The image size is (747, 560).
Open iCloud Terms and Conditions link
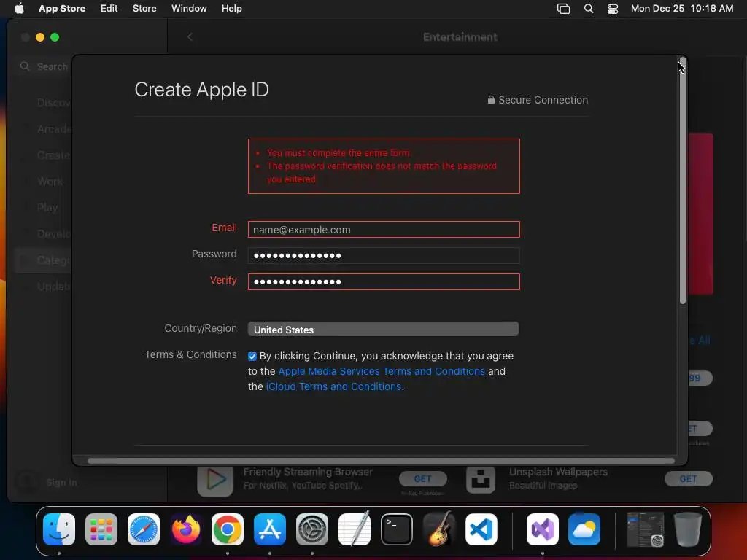[x=333, y=386]
